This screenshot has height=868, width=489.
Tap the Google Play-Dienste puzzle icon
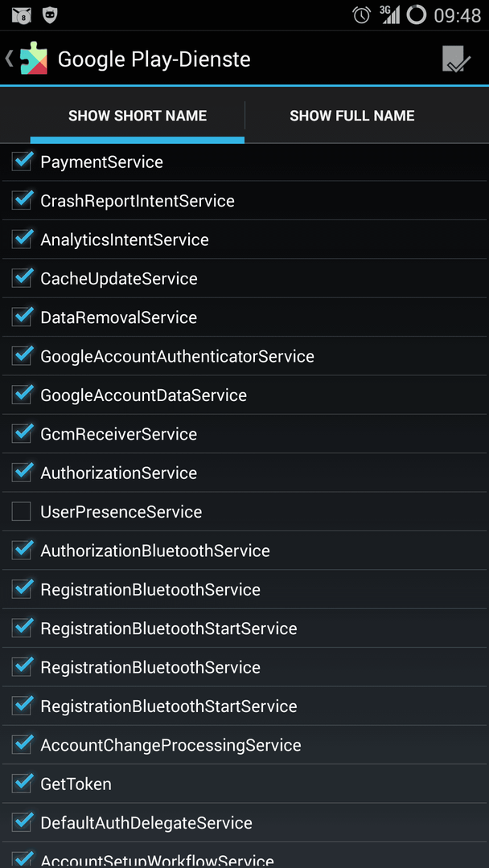[33, 58]
